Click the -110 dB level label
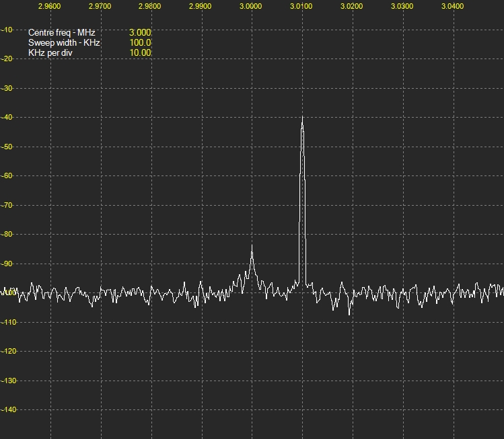Viewport: 504px width, 439px height. (x=8, y=322)
